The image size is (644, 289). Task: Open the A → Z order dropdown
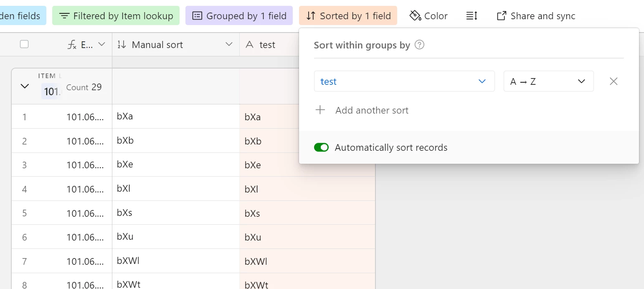(548, 81)
